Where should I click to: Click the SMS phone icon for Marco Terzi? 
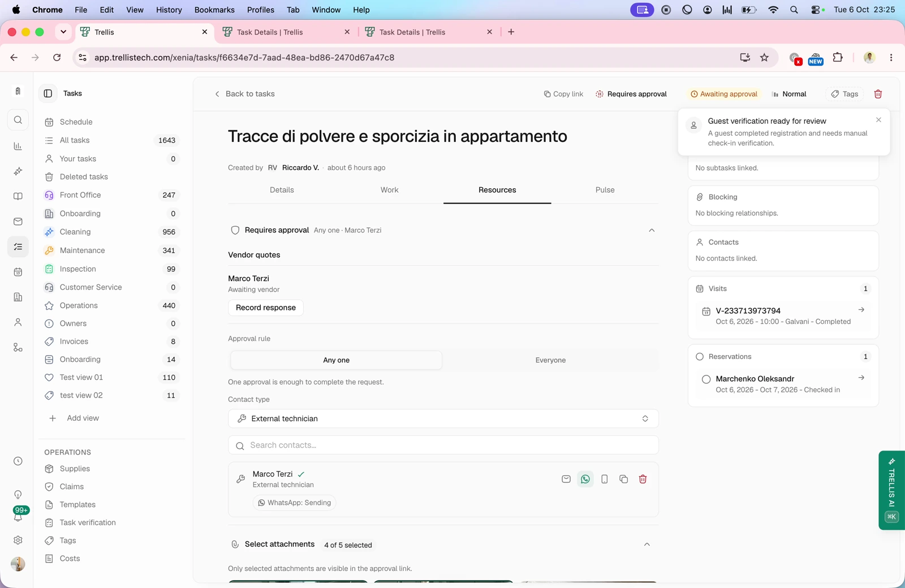coord(605,479)
